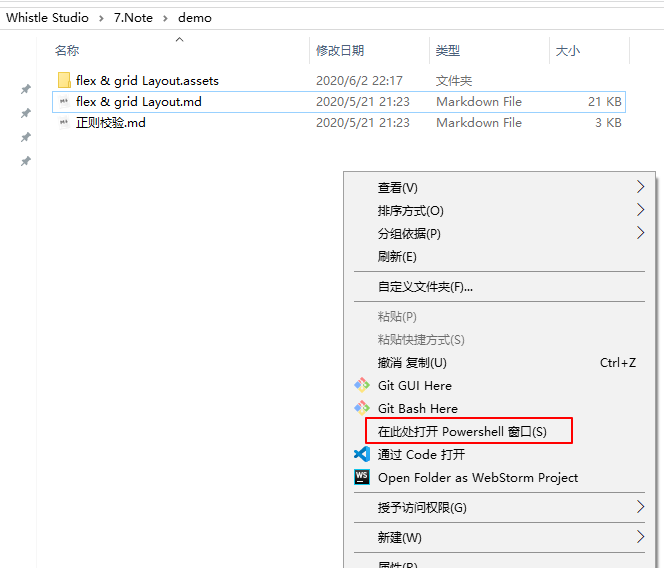Image resolution: width=664 pixels, height=568 pixels.
Task: Select Git Bash Here entry
Action: [x=500, y=408]
